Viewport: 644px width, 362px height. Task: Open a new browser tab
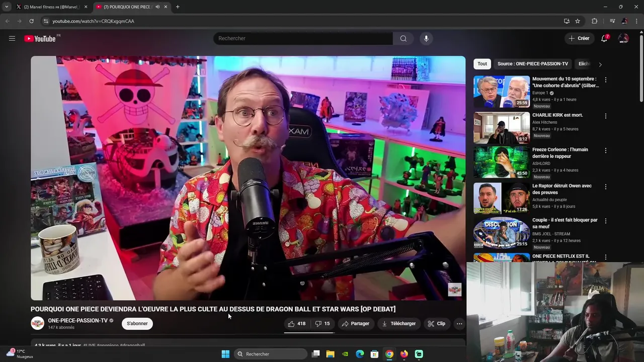pyautogui.click(x=178, y=7)
